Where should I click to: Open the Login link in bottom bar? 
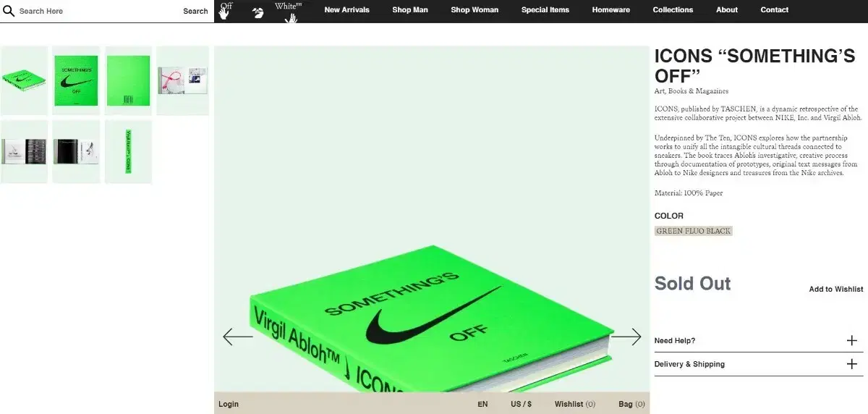(229, 404)
